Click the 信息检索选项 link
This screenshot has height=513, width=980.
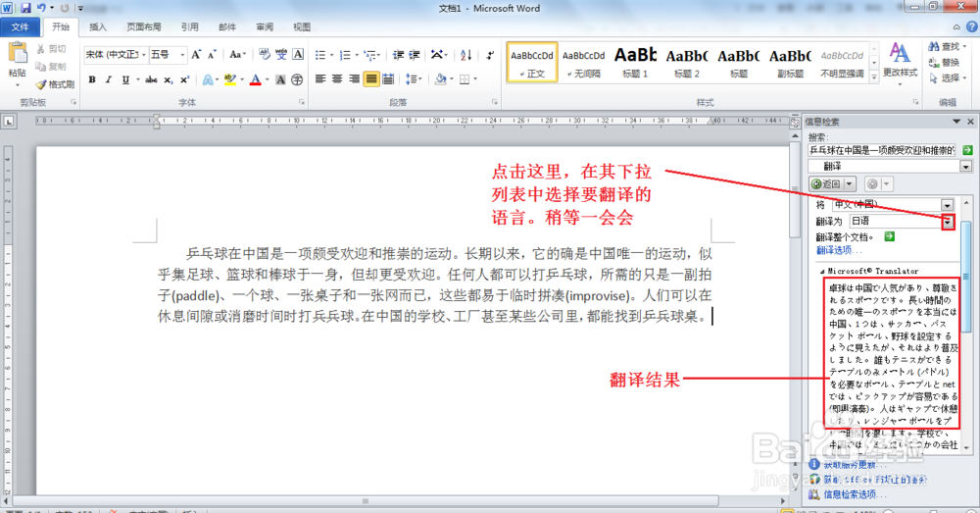[855, 494]
